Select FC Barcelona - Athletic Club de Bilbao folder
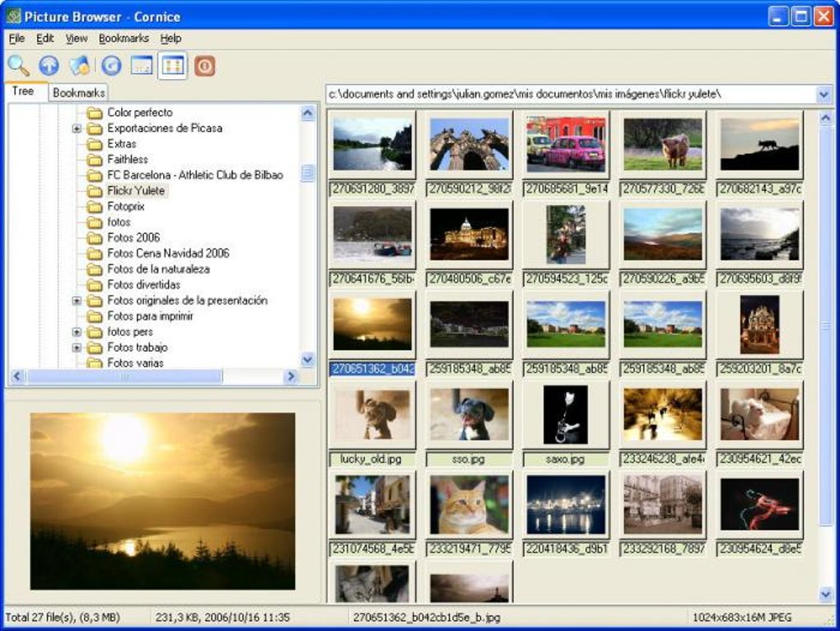840x631 pixels. pyautogui.click(x=195, y=175)
